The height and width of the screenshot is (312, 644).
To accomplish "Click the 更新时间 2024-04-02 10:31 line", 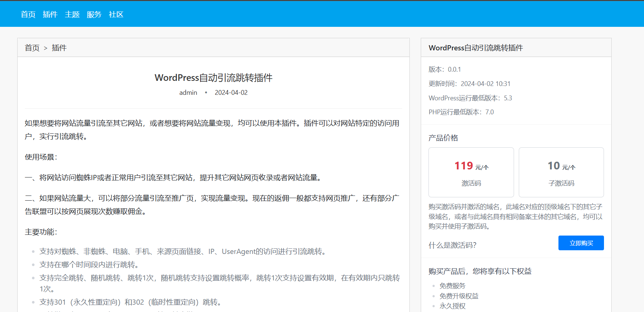I will (x=469, y=84).
